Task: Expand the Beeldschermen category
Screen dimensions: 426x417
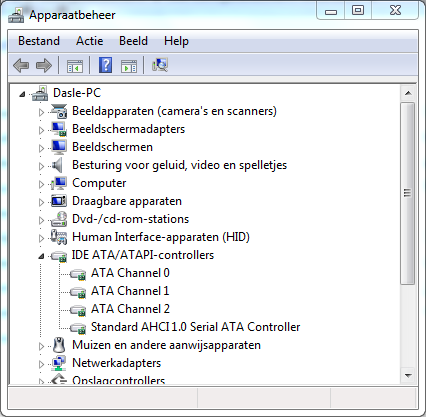Action: coord(41,148)
